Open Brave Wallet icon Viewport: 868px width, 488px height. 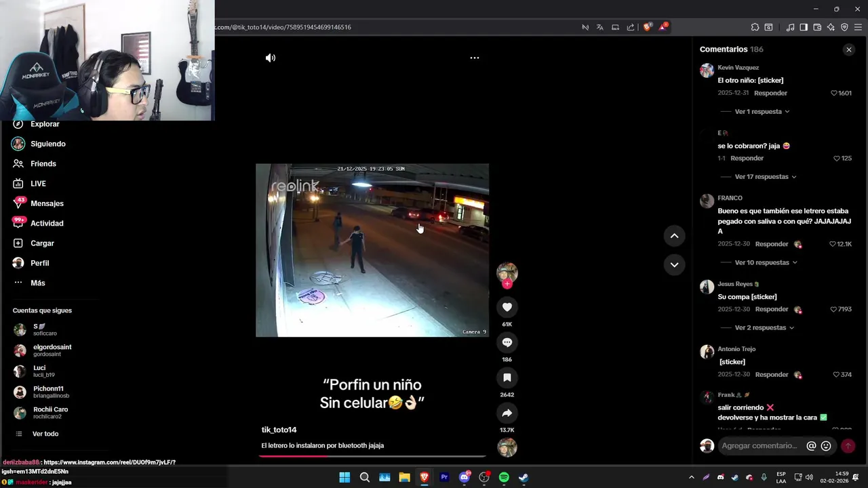[x=817, y=27]
